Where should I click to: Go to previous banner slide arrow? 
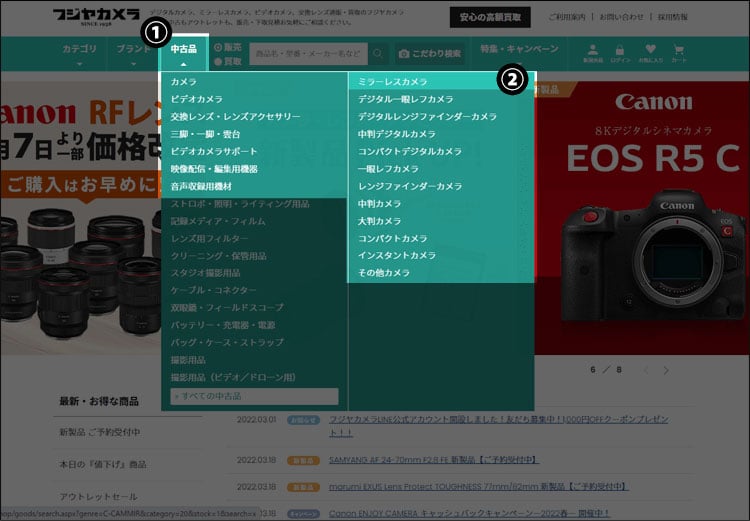coord(646,370)
